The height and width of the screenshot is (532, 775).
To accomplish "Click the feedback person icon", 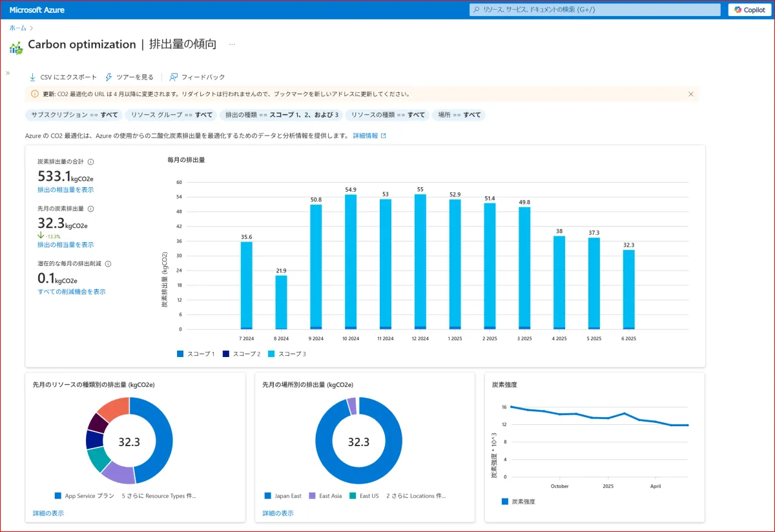I will 173,77.
